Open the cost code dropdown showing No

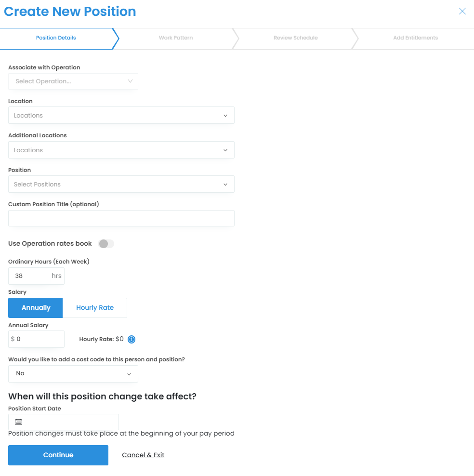tap(73, 374)
